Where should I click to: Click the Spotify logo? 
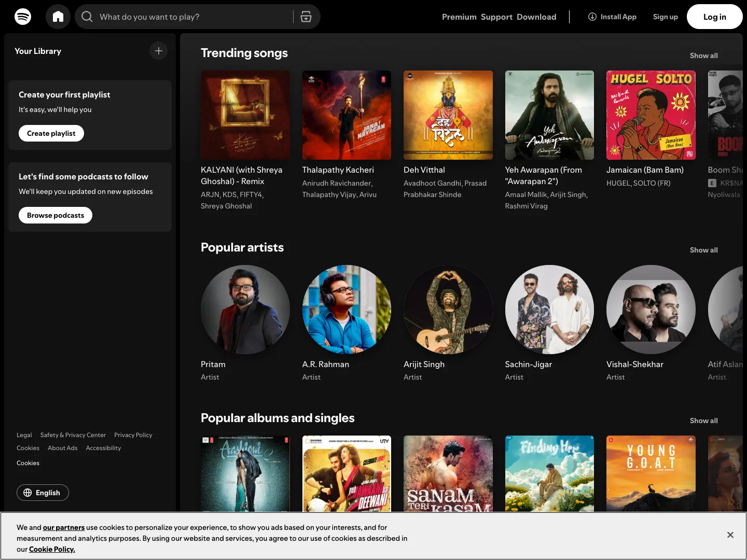click(23, 17)
